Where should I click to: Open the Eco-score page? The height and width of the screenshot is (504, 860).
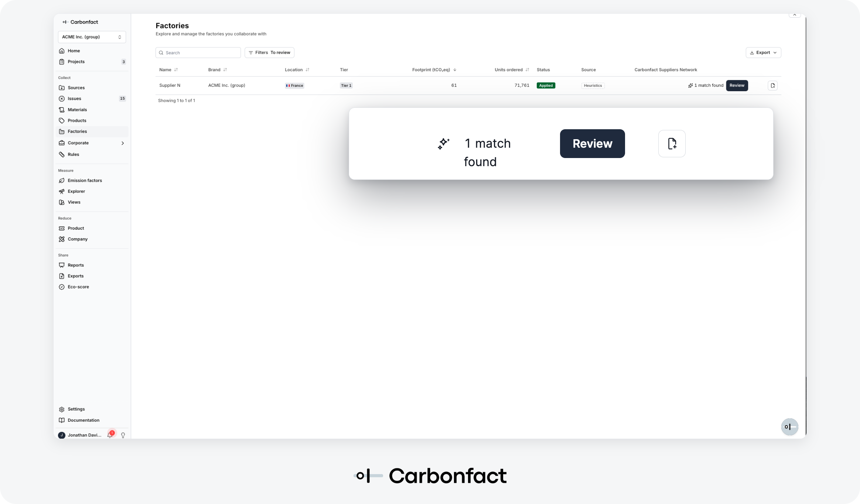(92, 287)
